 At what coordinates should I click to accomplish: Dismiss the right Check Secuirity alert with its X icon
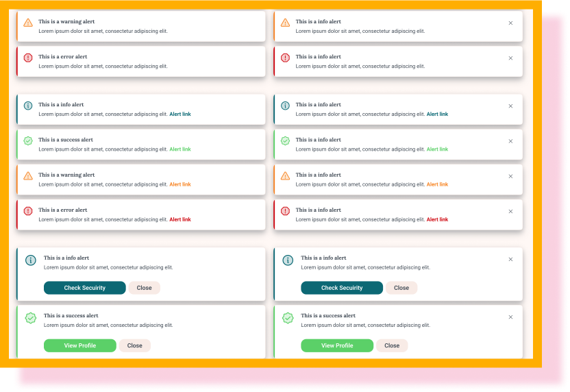tap(510, 260)
